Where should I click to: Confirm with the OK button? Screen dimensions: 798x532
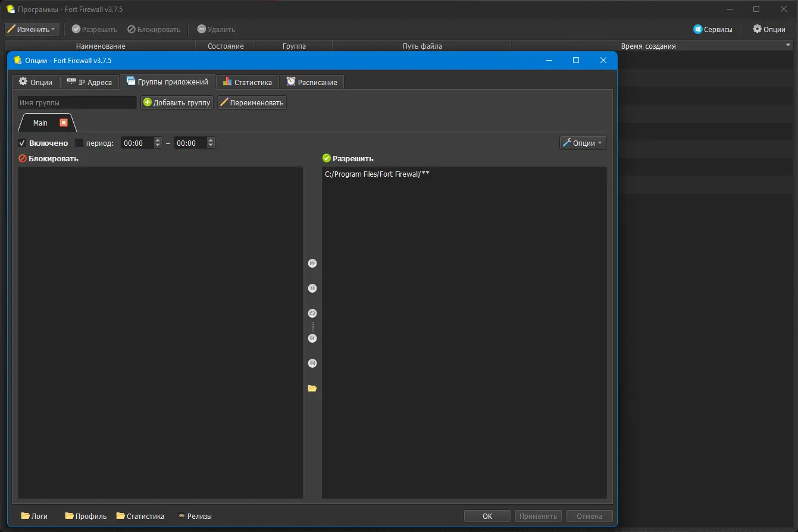pos(487,516)
